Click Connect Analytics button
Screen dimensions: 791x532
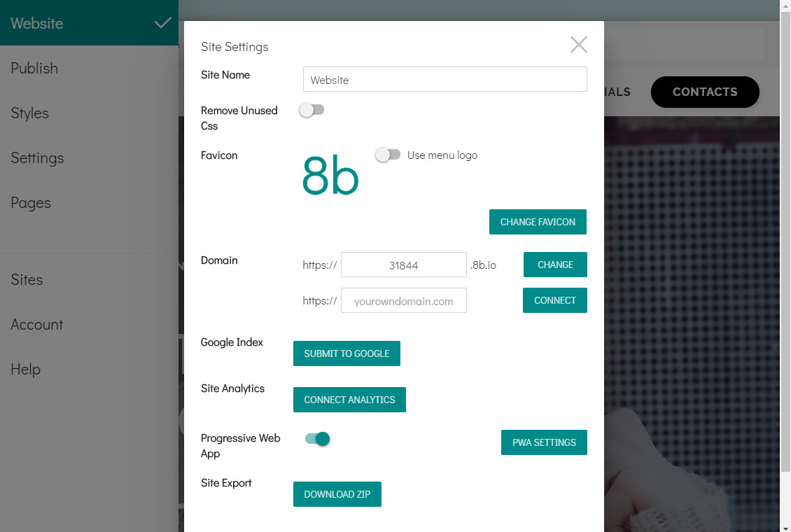pos(349,400)
